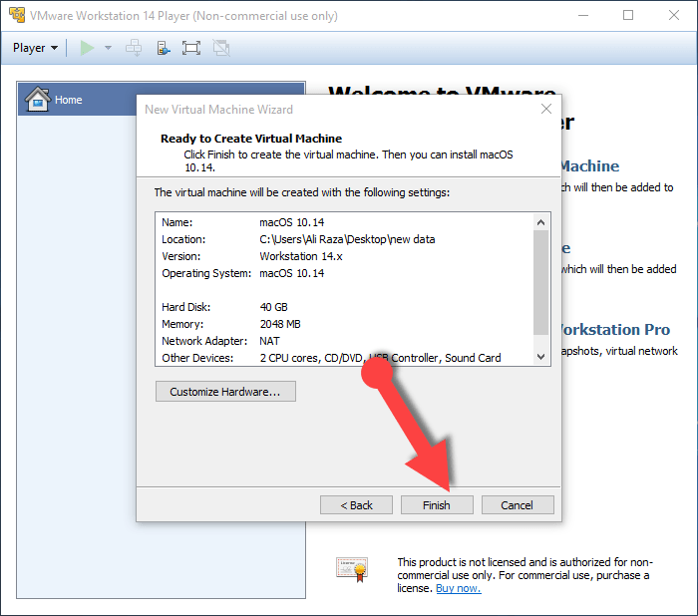Image resolution: width=698 pixels, height=616 pixels.
Task: Maximize the VMware Player window
Action: pos(628,15)
